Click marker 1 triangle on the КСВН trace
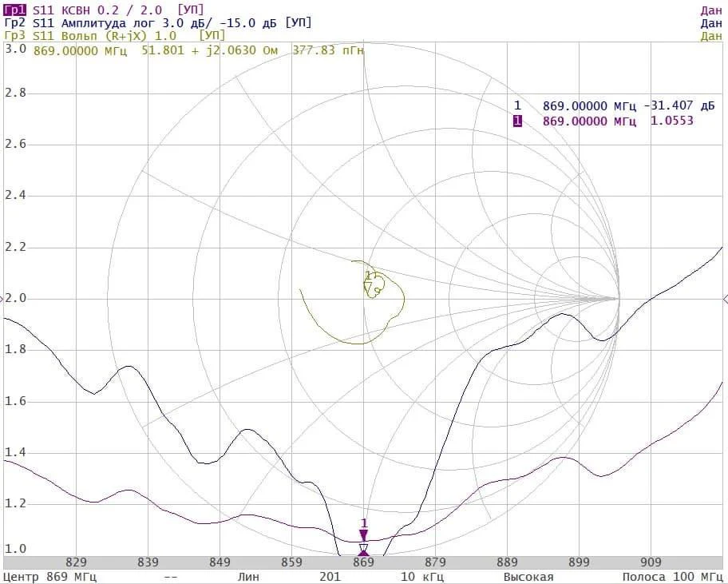Viewport: 728px width, 584px height. (x=364, y=534)
